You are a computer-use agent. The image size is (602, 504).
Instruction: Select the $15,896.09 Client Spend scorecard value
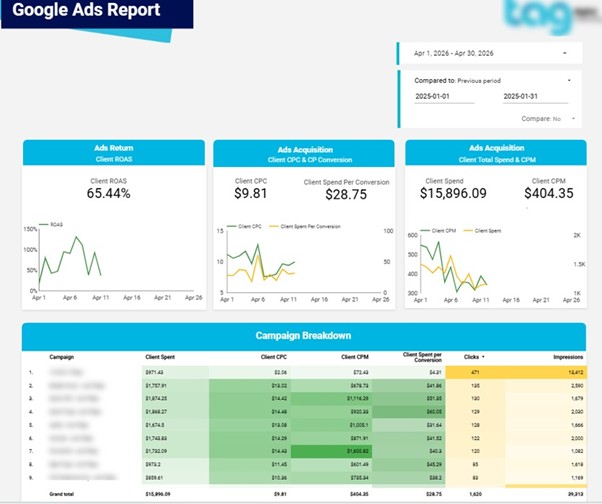click(x=453, y=193)
